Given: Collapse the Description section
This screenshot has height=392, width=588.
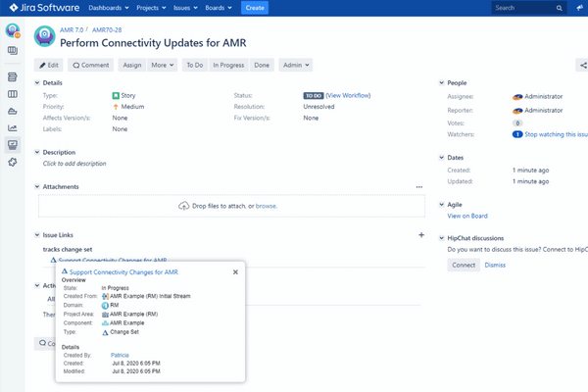Looking at the screenshot, I should coord(37,152).
